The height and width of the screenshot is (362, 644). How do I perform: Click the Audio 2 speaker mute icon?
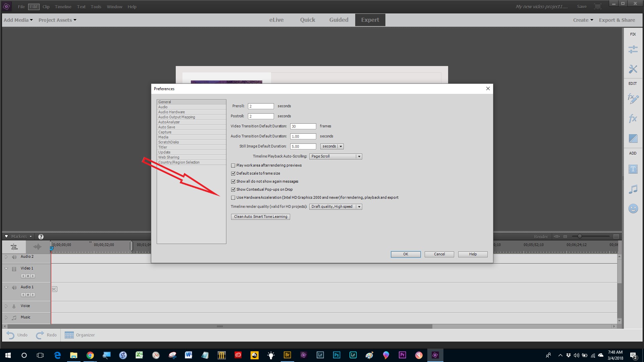pos(14,257)
